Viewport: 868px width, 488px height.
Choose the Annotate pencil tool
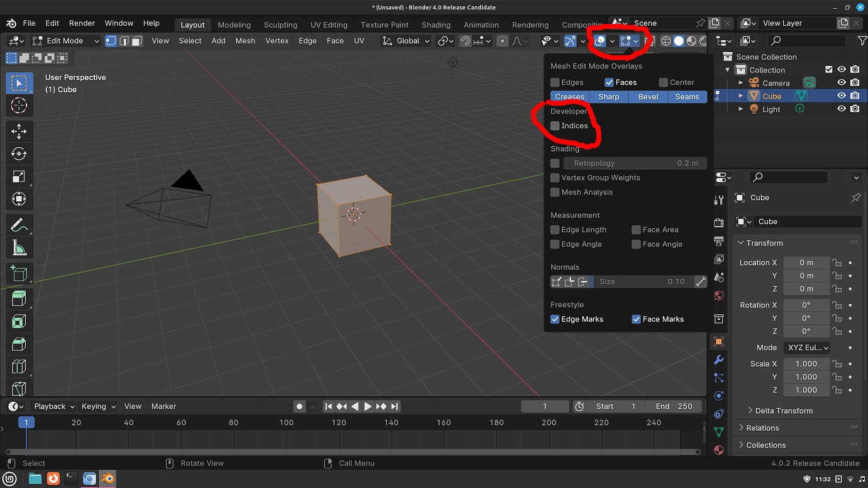coord(19,225)
